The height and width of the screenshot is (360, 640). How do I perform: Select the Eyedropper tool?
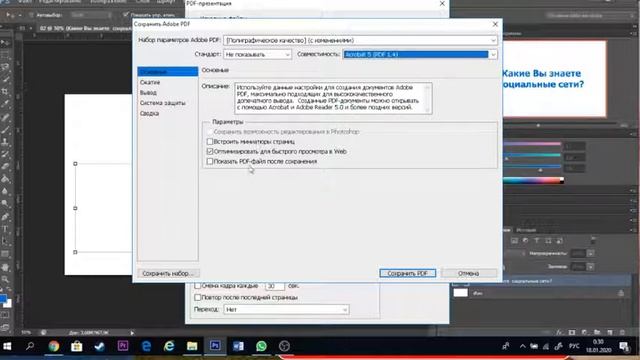click(5, 104)
